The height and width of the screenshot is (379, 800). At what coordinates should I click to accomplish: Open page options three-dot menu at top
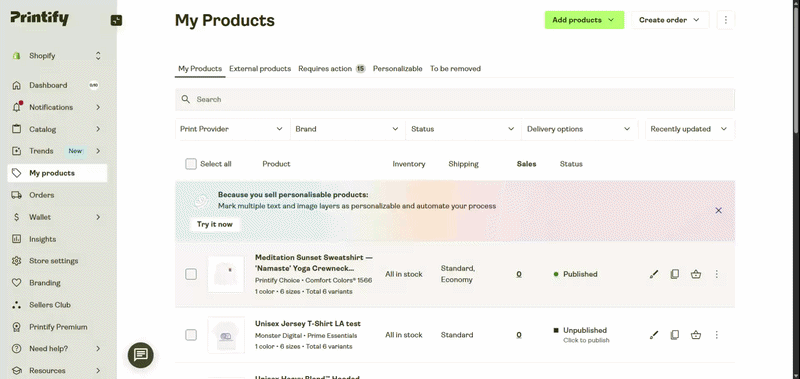pos(726,20)
